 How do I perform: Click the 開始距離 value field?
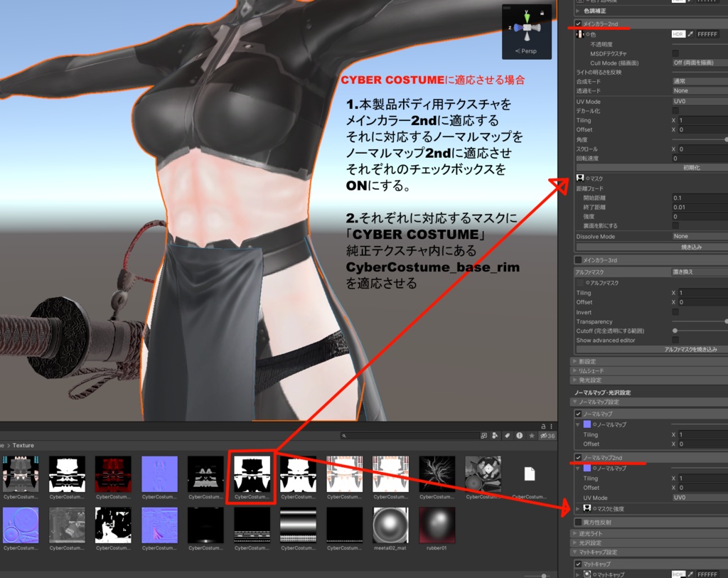[x=700, y=198]
